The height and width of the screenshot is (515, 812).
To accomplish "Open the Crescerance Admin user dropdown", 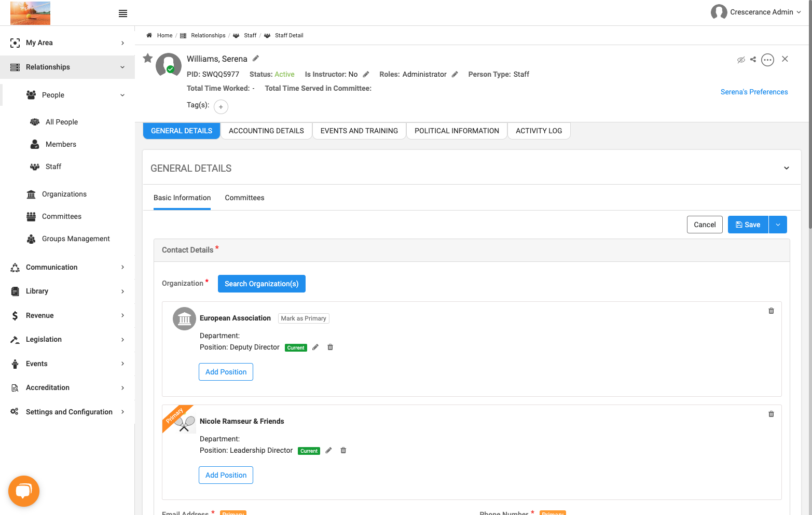I will click(x=756, y=12).
